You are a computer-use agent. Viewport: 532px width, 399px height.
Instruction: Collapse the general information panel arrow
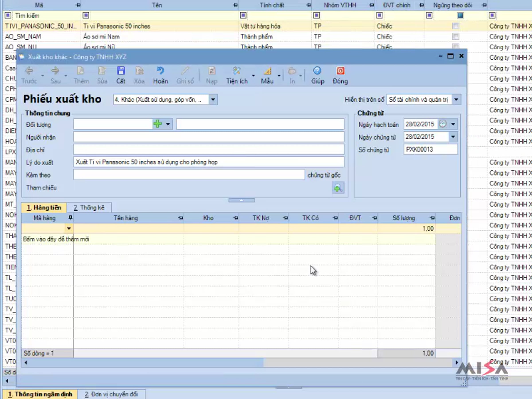pyautogui.click(x=241, y=200)
